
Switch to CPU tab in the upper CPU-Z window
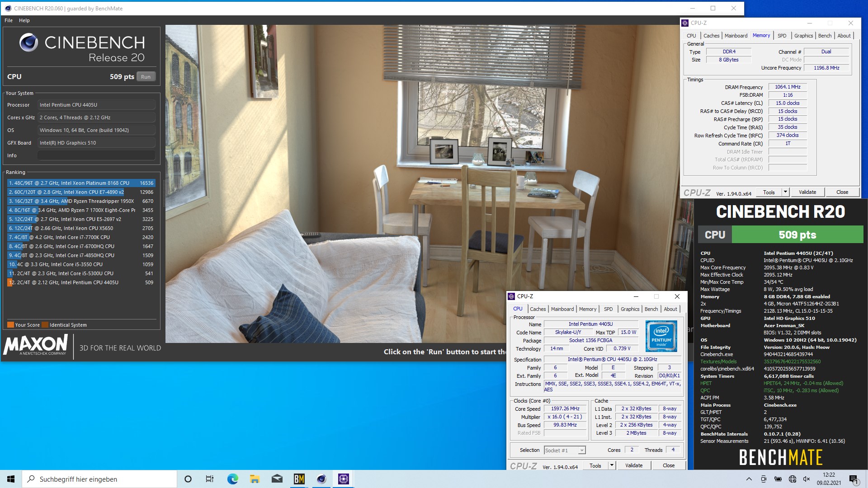[691, 36]
